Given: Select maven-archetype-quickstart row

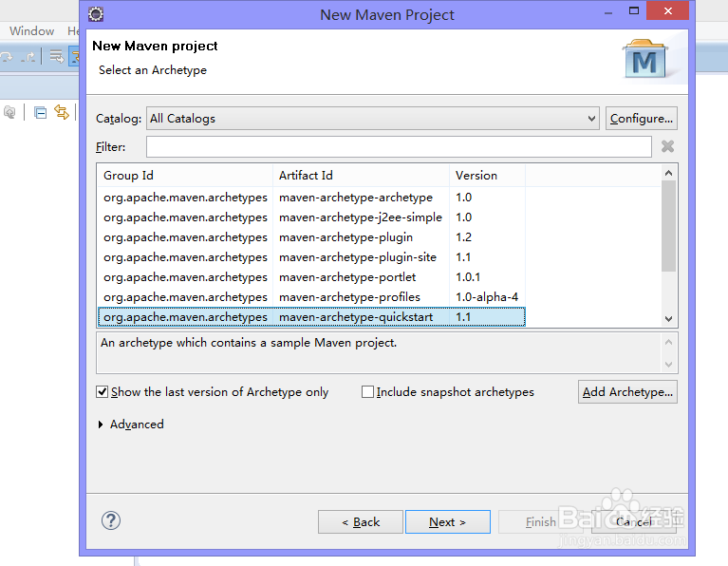Looking at the screenshot, I should [x=311, y=317].
